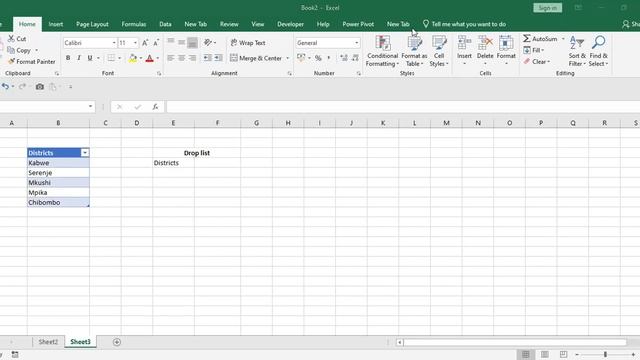Click the Sign in button
This screenshot has height=360, width=640.
pyautogui.click(x=547, y=8)
